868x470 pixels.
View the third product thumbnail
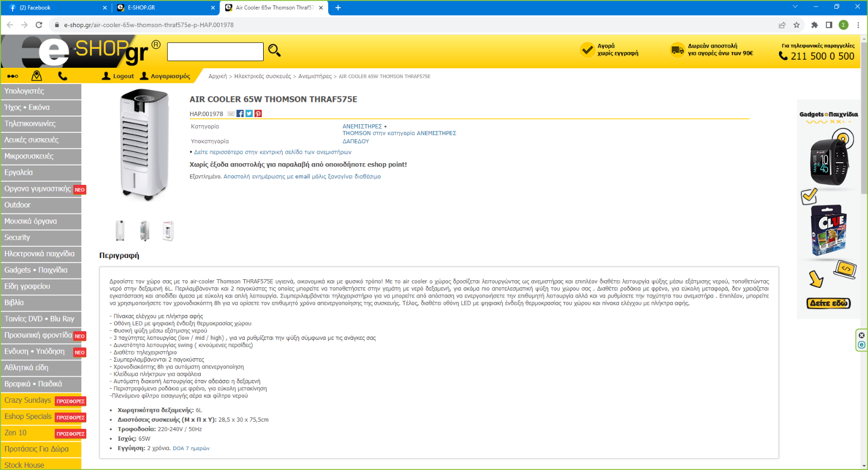[x=168, y=230]
